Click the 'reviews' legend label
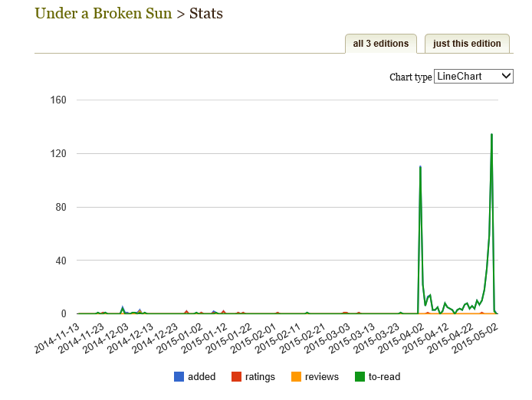The height and width of the screenshot is (400, 532). (x=322, y=376)
